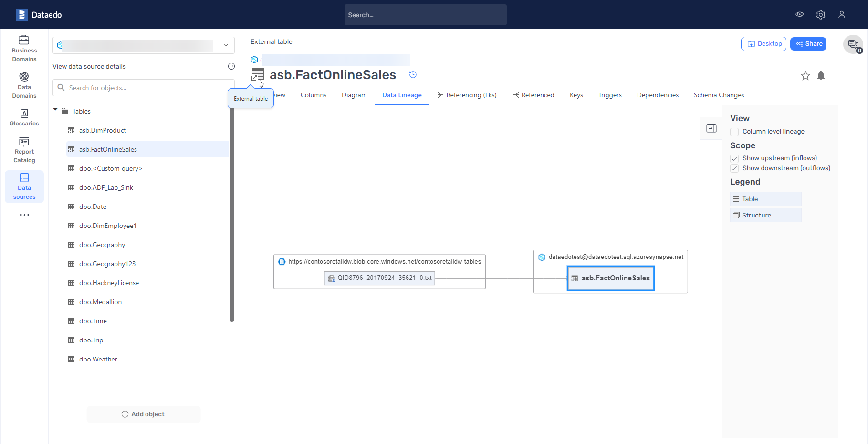Select dbo.Geography123 table

[x=147, y=264]
